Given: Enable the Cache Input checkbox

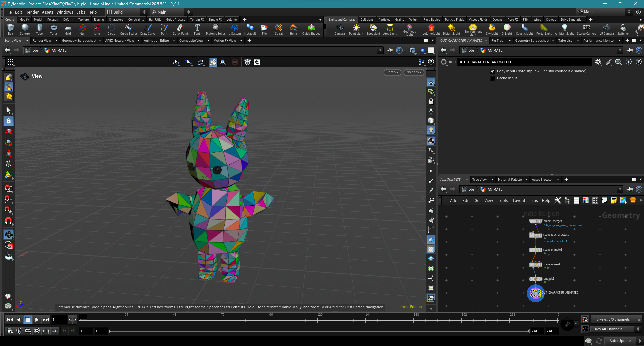Looking at the screenshot, I should (492, 78).
